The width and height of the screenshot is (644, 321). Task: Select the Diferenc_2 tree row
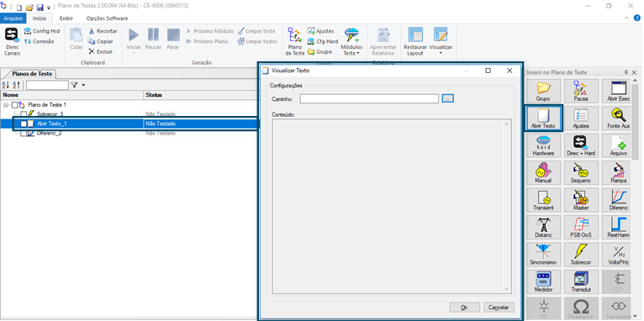coord(129,134)
